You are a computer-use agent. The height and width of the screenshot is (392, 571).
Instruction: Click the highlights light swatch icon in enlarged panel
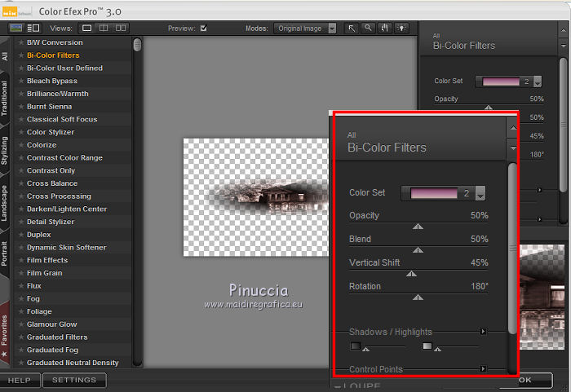coord(427,346)
